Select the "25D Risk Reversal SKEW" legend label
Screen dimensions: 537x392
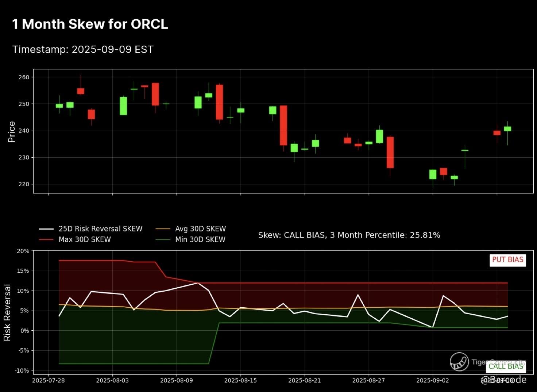(100, 229)
